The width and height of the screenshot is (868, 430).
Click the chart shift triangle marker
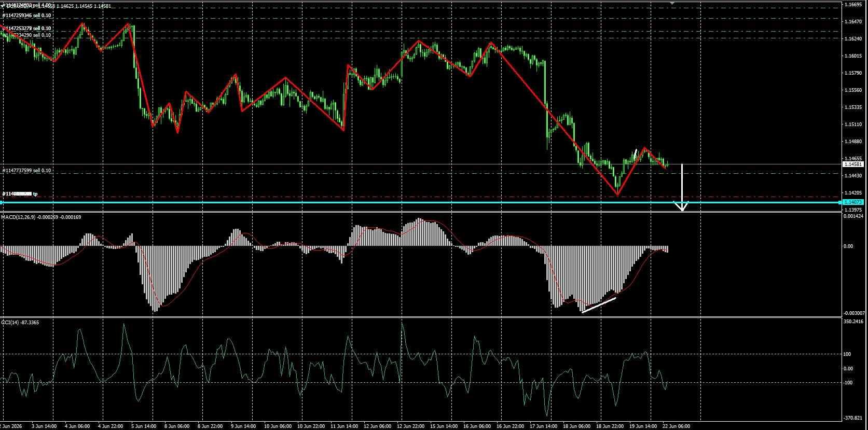672,3
